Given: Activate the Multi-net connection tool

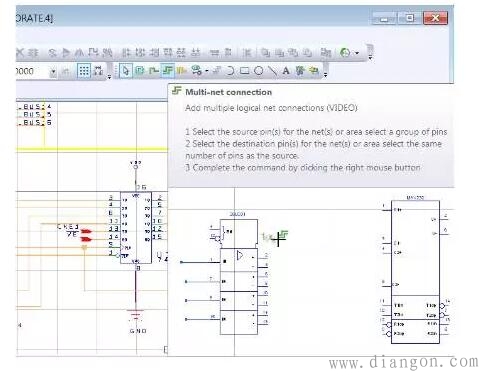Looking at the screenshot, I should [x=168, y=71].
